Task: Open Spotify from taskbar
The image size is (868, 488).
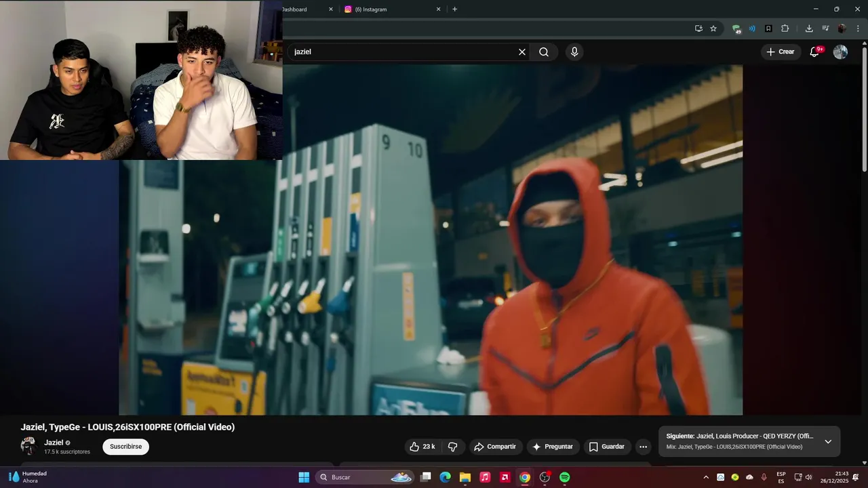Action: pyautogui.click(x=564, y=477)
